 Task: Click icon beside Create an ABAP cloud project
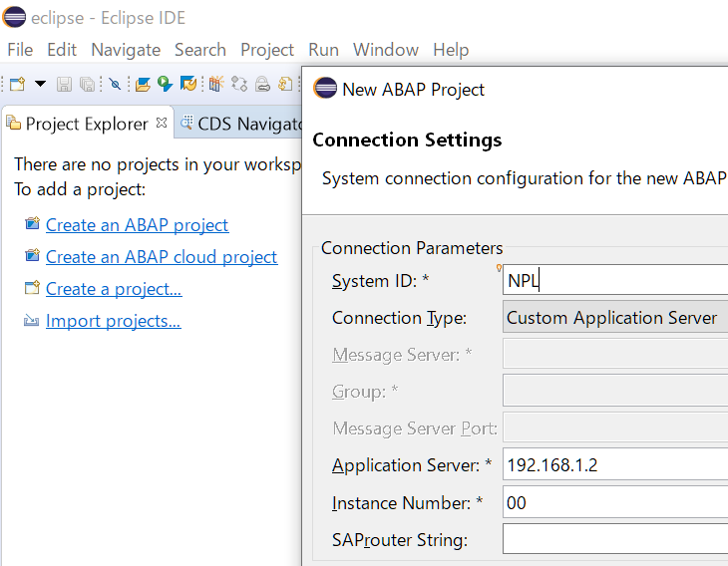click(32, 255)
